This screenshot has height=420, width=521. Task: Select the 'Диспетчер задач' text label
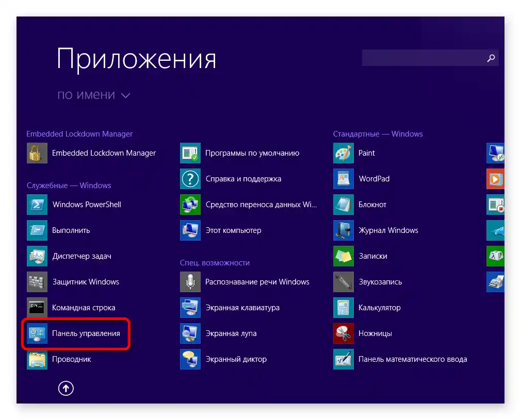pyautogui.click(x=82, y=256)
